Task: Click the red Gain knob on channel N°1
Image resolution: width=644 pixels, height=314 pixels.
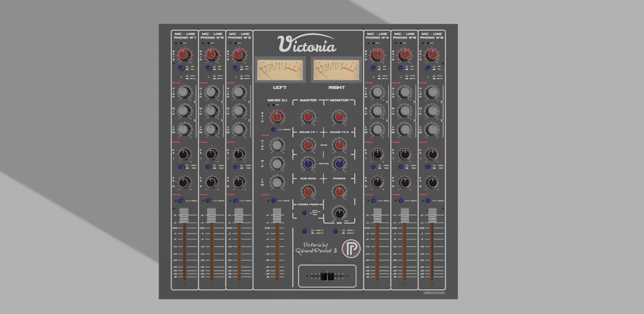Action: click(184, 54)
